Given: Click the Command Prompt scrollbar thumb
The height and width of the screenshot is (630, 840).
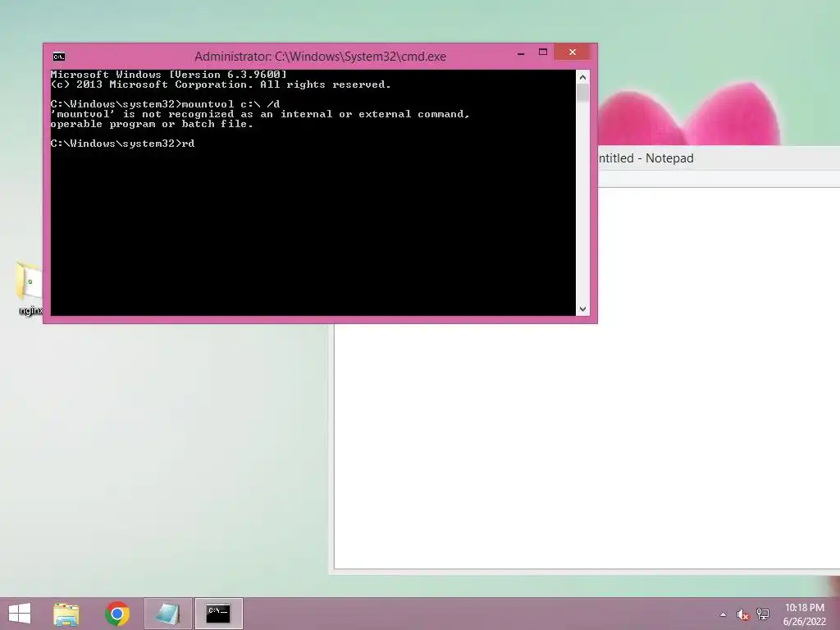Looking at the screenshot, I should click(x=583, y=94).
